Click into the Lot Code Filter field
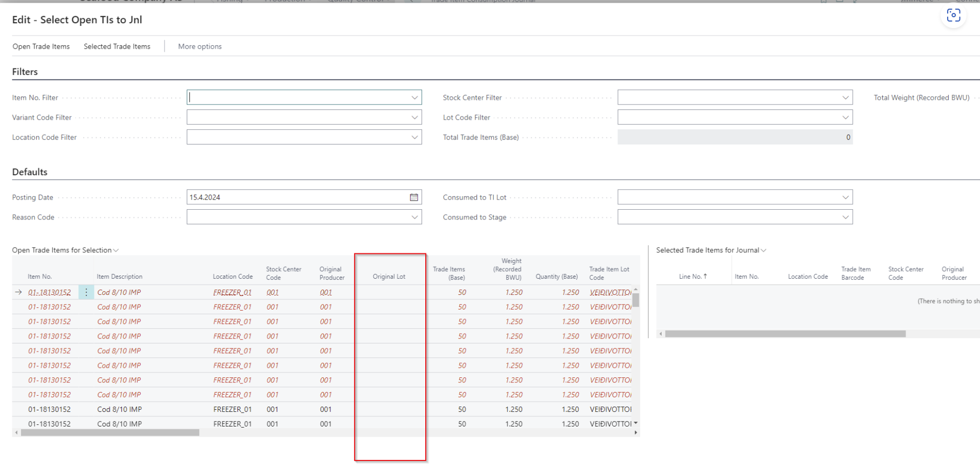980x468 pixels. (x=729, y=118)
